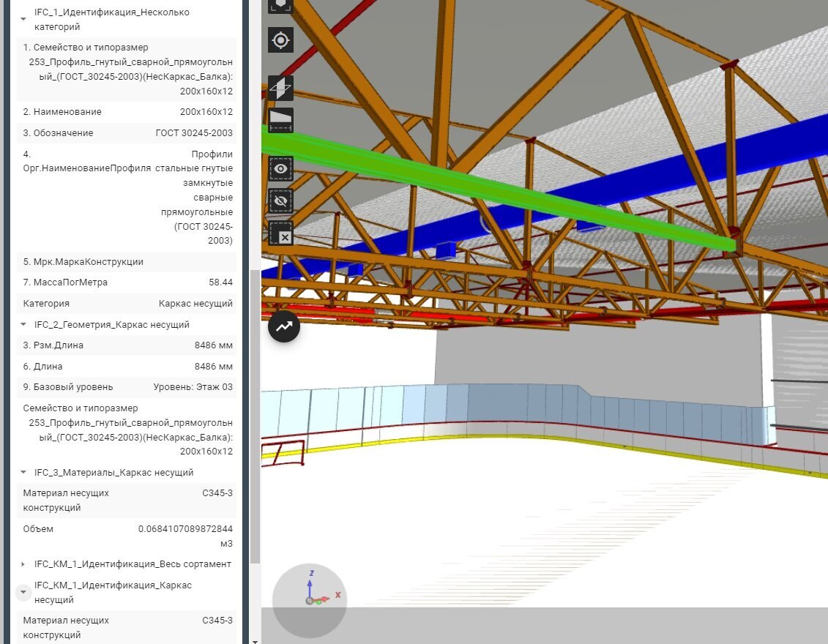
Task: Open the round trend-arrow chart button
Action: pyautogui.click(x=284, y=326)
